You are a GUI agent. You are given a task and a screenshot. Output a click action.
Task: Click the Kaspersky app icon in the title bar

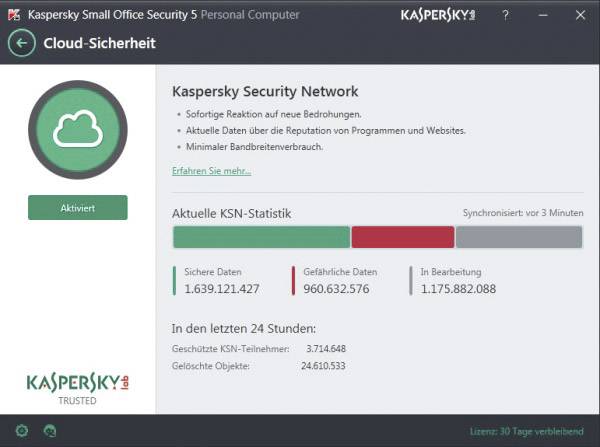tap(14, 15)
